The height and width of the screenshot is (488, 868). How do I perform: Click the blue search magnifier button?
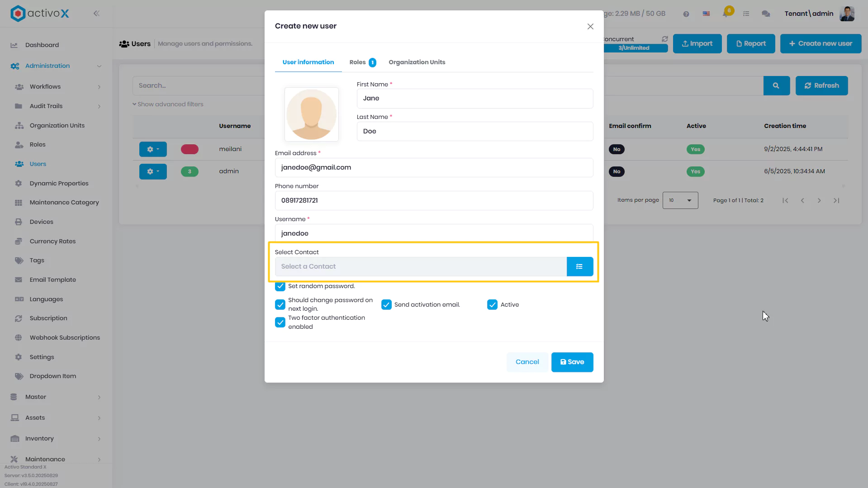point(776,85)
